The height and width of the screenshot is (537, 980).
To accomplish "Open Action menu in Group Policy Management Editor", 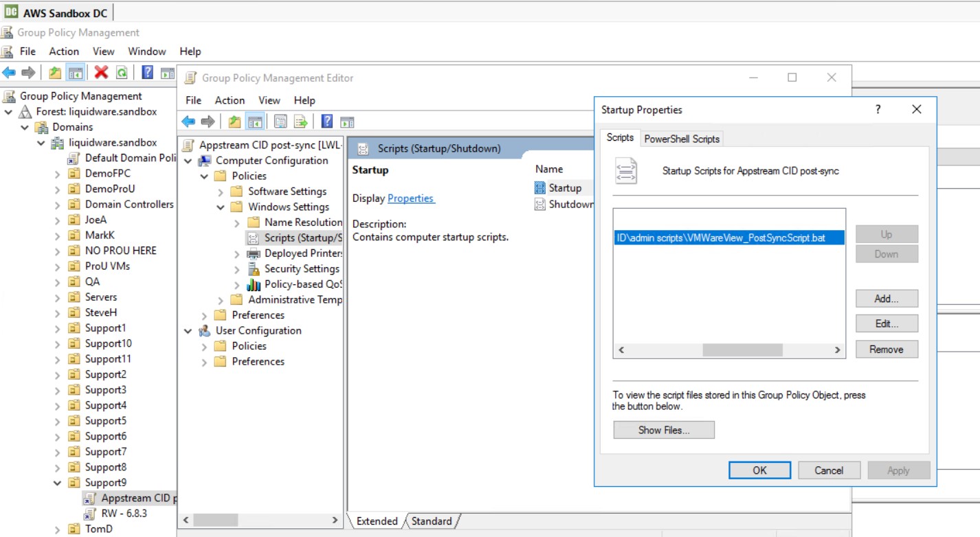I will 230,100.
